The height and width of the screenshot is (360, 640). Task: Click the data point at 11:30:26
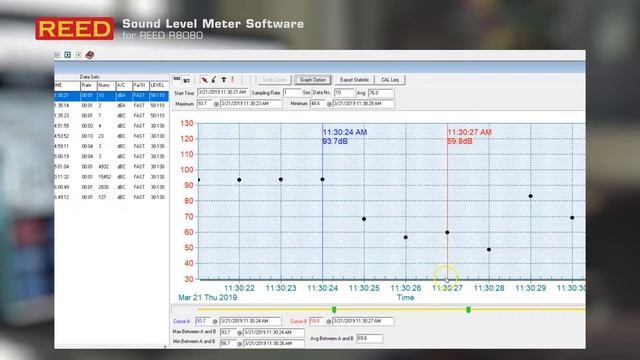point(406,237)
